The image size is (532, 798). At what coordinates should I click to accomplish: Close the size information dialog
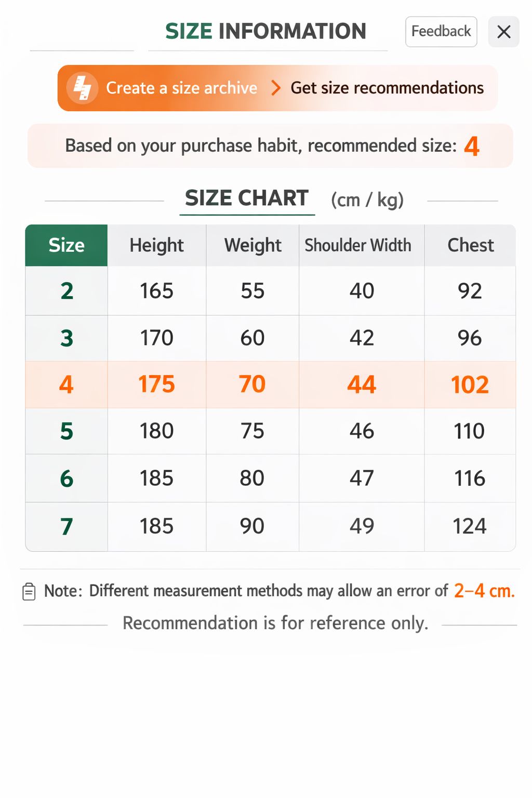[x=503, y=32]
